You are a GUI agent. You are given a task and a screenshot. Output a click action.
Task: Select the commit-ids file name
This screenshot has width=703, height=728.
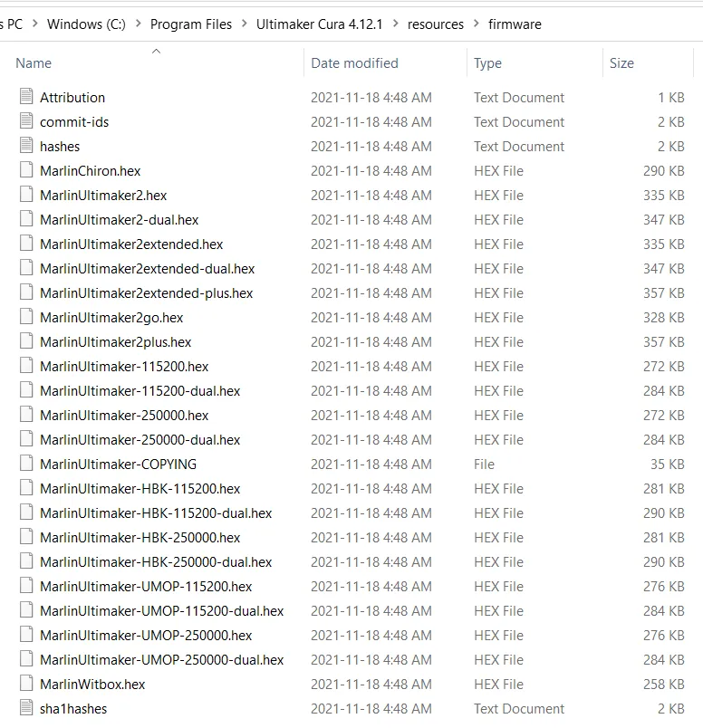click(74, 122)
